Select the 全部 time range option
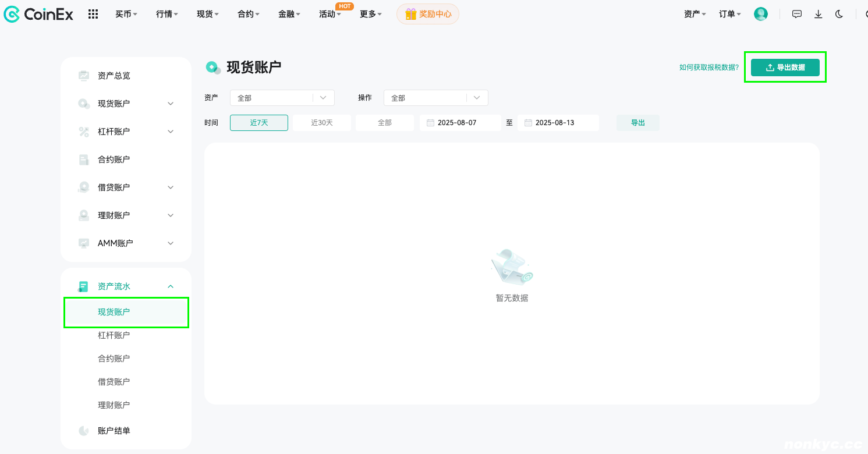Screen dimensions: 868x454 tap(385, 123)
